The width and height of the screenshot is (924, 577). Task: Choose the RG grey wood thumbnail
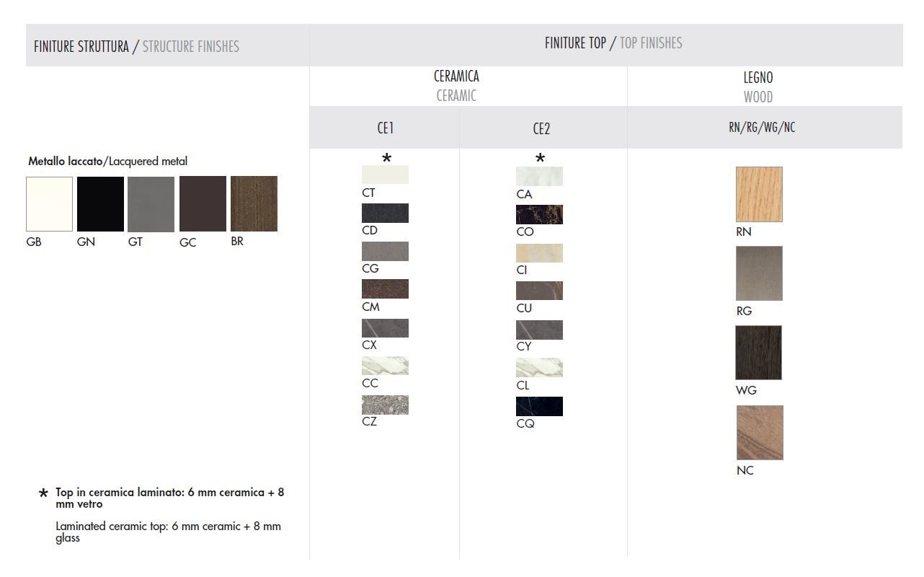tap(759, 273)
